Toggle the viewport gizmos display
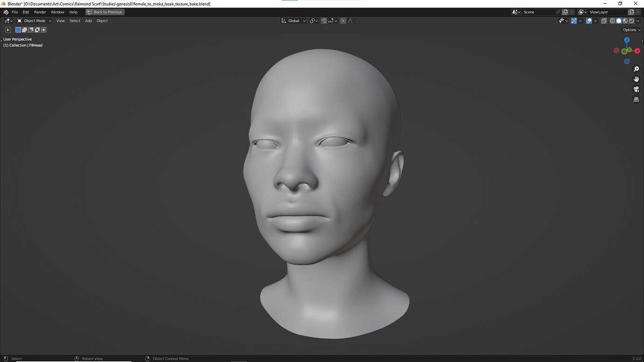Screen dimensions: 644x362 574,21
